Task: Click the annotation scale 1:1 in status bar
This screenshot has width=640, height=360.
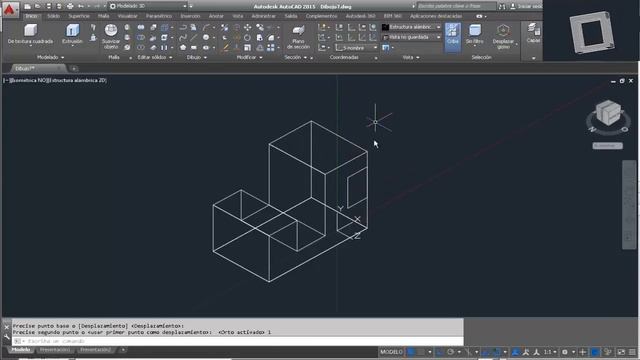Action: [550, 352]
